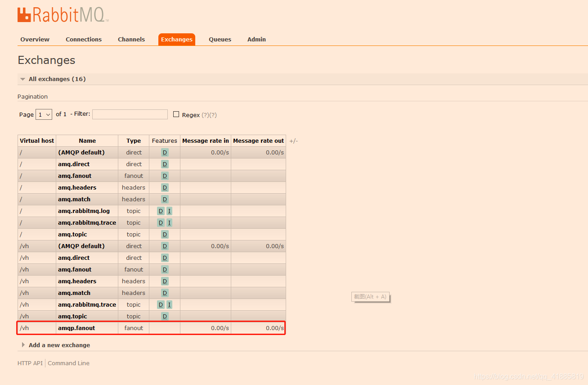Screen dimensions: 588x385
Task: Sort by Message rate in header
Action: [x=206, y=141]
